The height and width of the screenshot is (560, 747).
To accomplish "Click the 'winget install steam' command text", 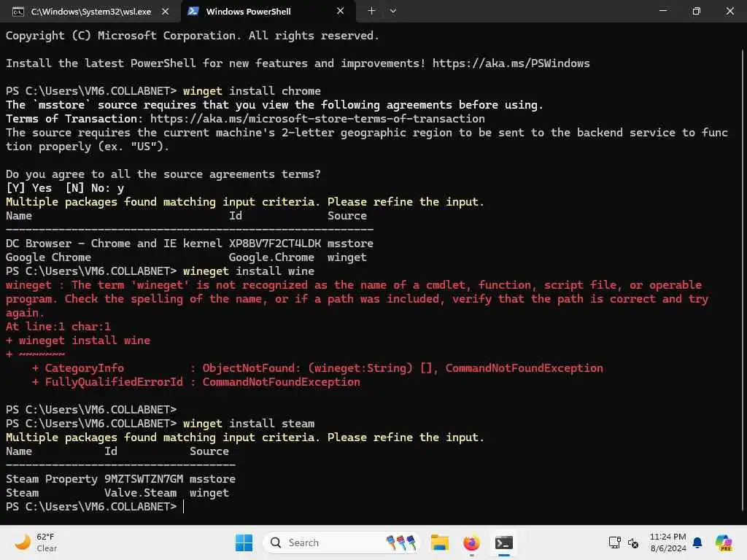I will pos(248,424).
